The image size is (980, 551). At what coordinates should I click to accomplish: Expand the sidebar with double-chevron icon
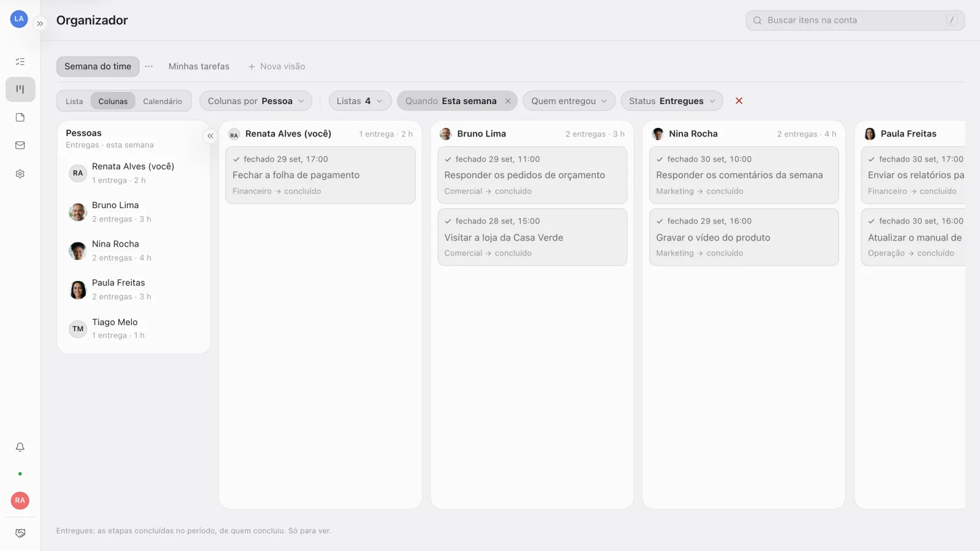(x=40, y=24)
